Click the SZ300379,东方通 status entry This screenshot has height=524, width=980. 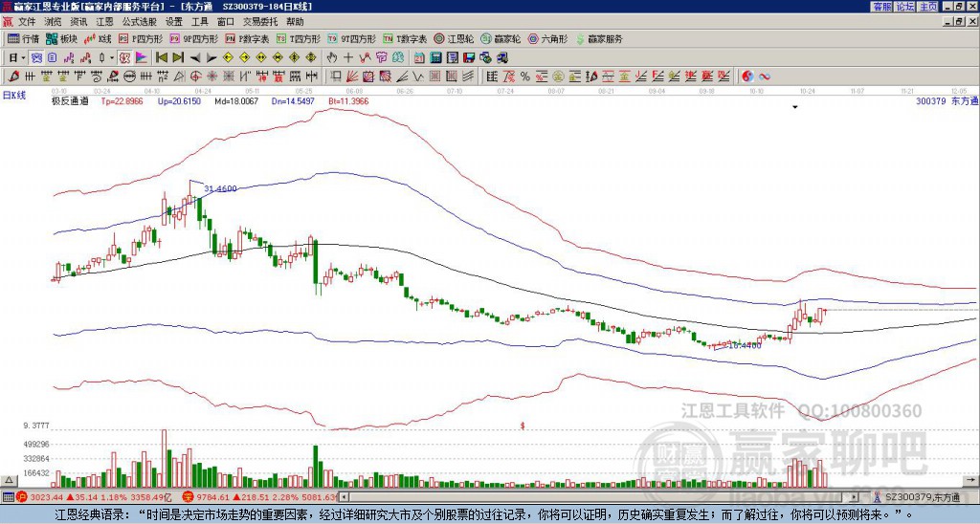tap(921, 497)
